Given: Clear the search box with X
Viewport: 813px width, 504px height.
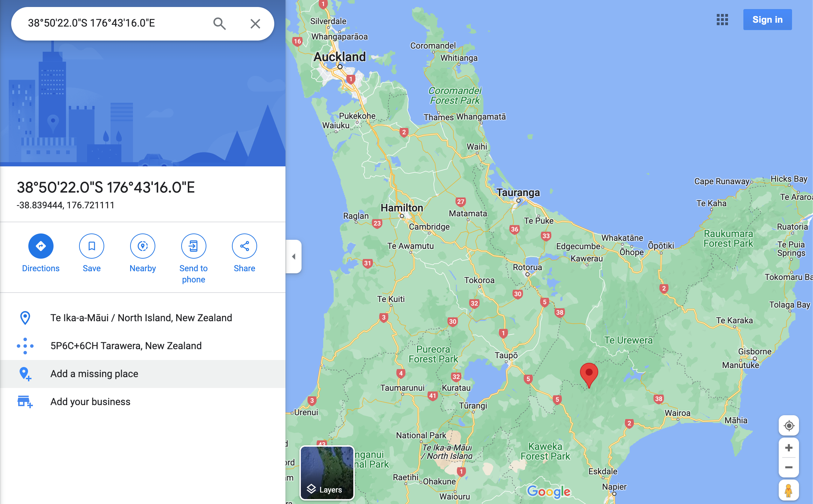Looking at the screenshot, I should pyautogui.click(x=255, y=23).
